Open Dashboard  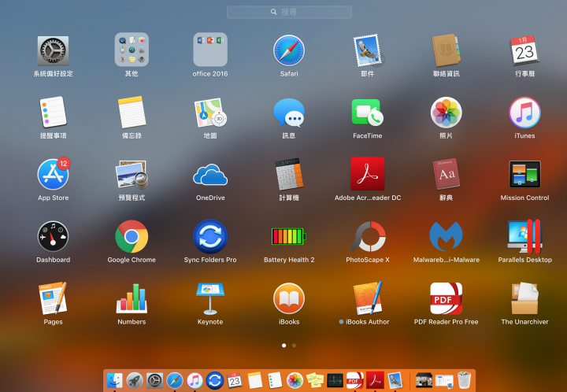pos(54,237)
